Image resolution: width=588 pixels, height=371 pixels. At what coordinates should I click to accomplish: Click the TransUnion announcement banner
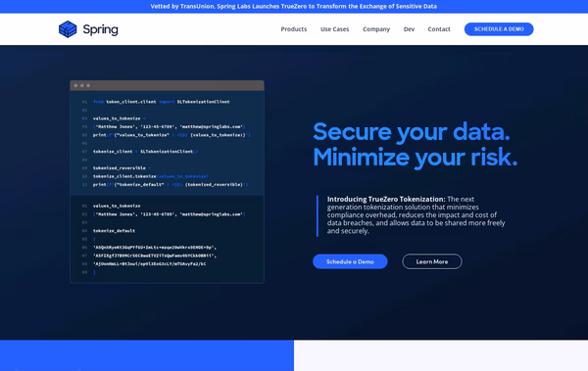click(x=294, y=7)
